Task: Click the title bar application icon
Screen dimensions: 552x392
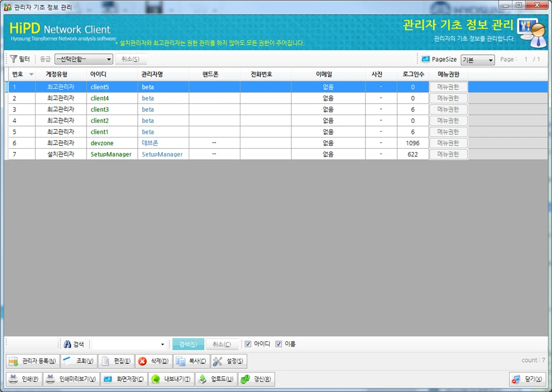Action: (7, 7)
